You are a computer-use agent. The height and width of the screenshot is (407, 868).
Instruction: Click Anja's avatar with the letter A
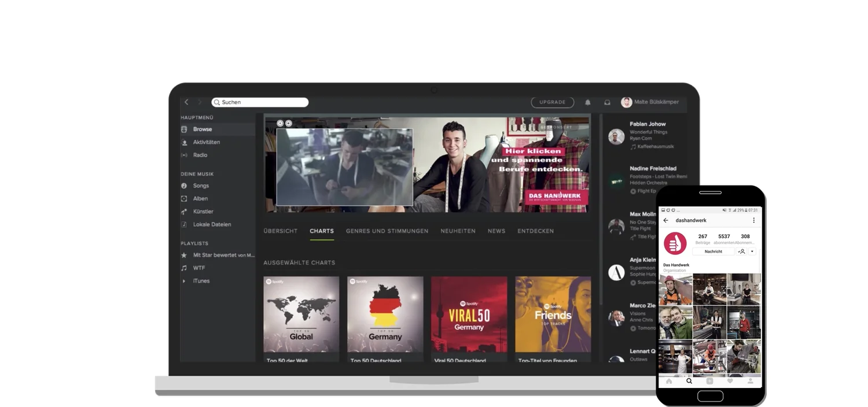tap(616, 272)
